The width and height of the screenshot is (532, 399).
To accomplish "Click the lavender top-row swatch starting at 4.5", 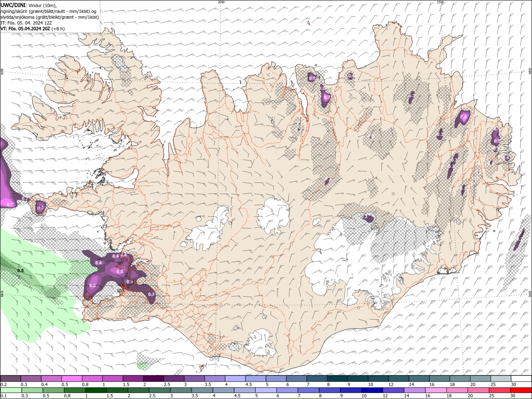I will 255,379.
